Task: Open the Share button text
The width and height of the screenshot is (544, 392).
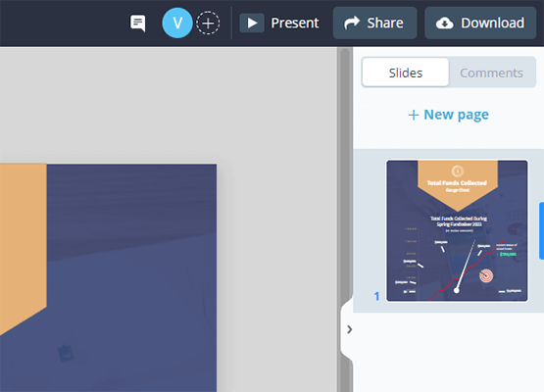Action: (385, 24)
